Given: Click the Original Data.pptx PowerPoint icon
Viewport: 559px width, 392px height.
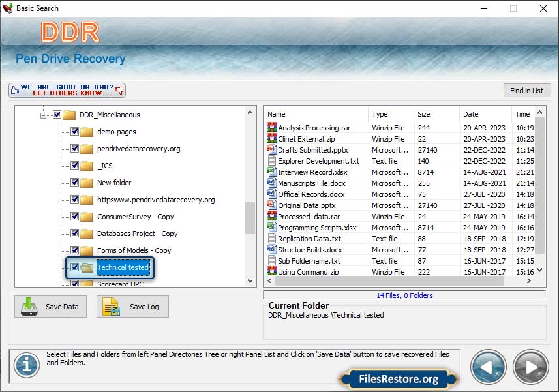Looking at the screenshot, I should (271, 205).
